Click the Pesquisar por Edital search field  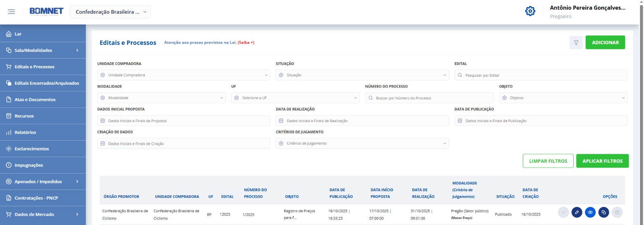[x=541, y=75]
